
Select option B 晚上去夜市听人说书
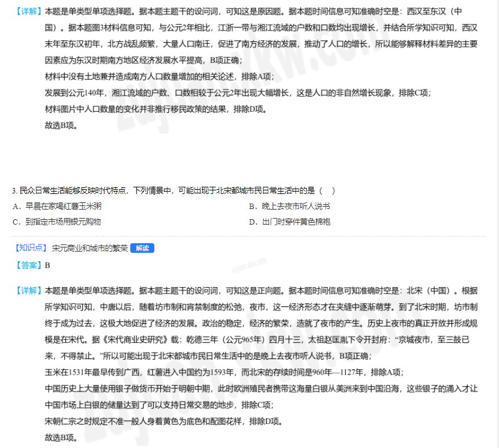coord(289,206)
